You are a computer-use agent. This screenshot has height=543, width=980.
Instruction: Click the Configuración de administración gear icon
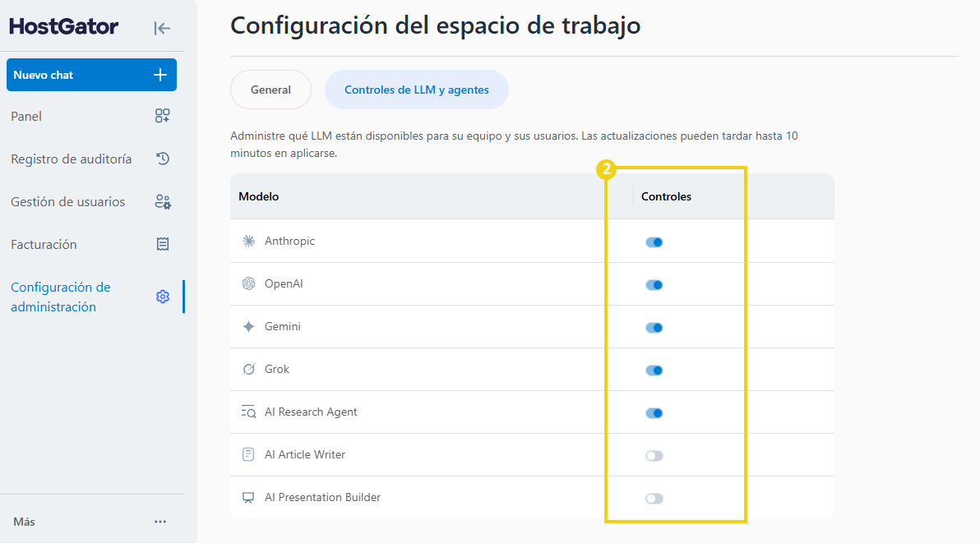point(163,297)
